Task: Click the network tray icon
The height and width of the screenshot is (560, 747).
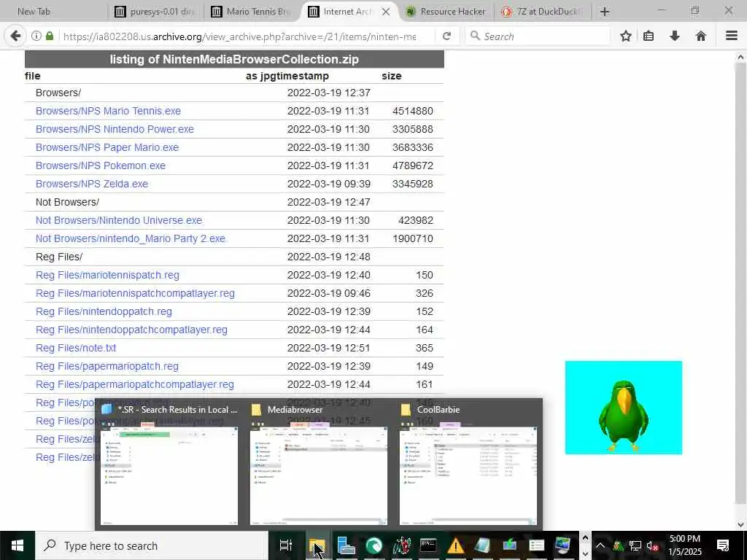Action: pyautogui.click(x=635, y=545)
